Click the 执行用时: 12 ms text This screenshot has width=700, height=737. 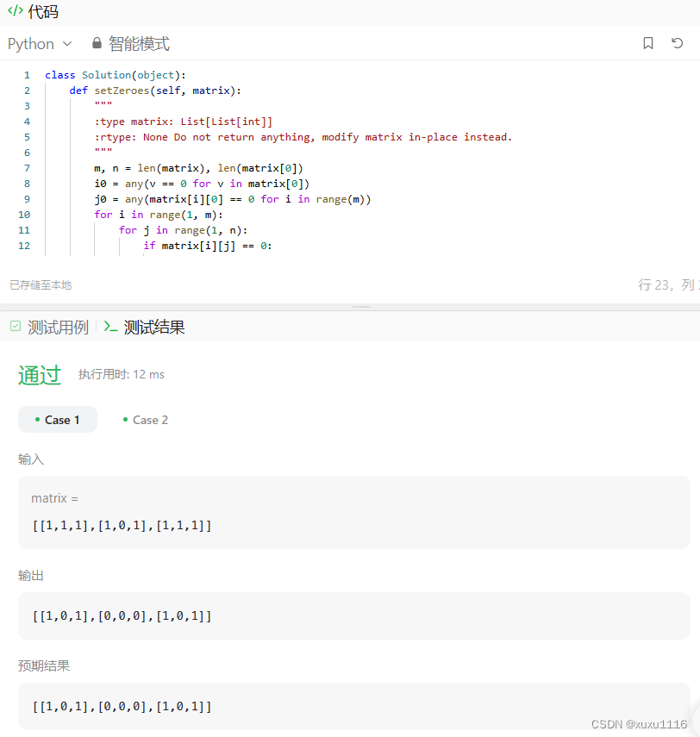[122, 375]
